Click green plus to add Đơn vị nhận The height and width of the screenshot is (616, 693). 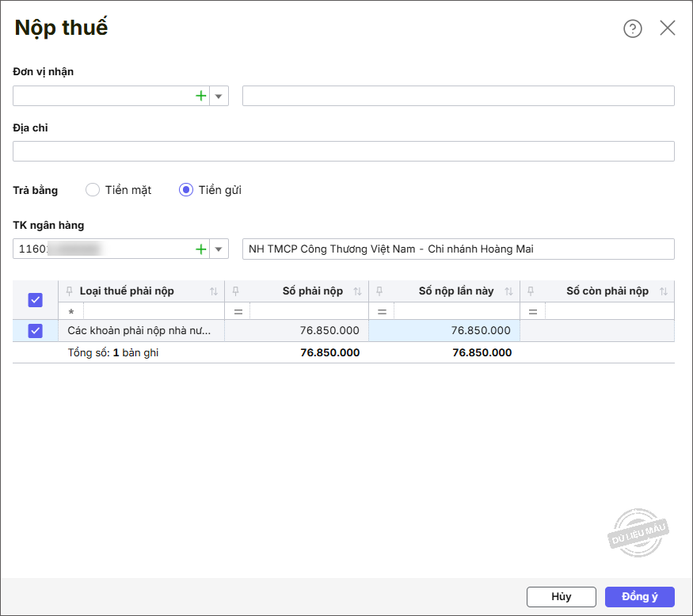(x=201, y=96)
